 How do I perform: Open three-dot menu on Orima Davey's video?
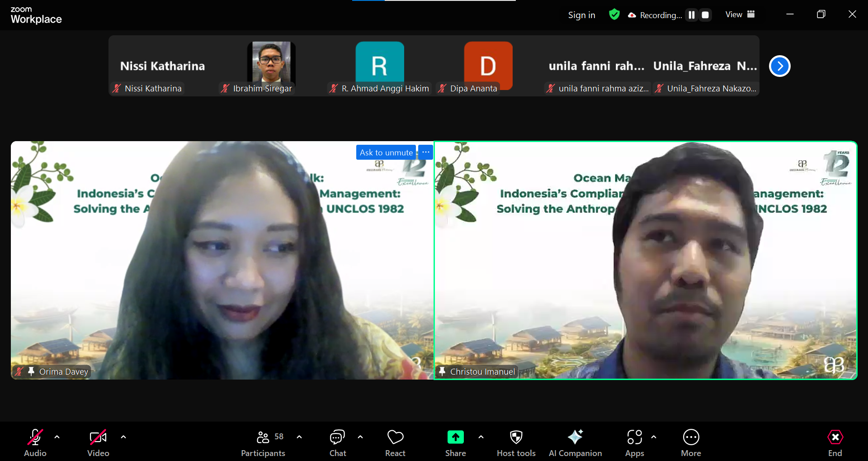pos(426,152)
